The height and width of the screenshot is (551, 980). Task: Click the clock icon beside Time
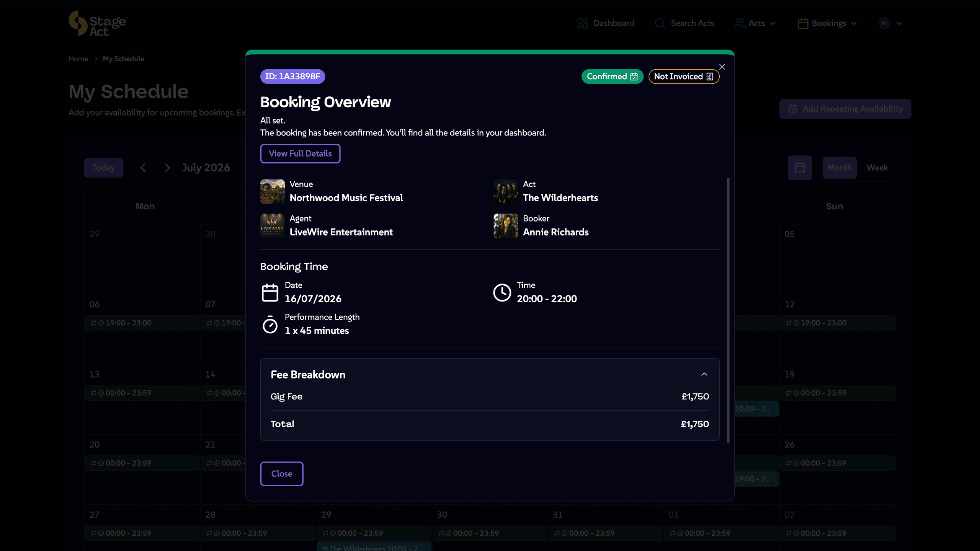(502, 293)
